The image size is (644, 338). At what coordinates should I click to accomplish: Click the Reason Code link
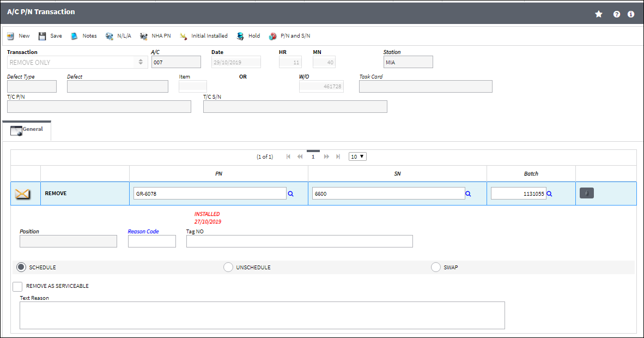[x=143, y=232]
